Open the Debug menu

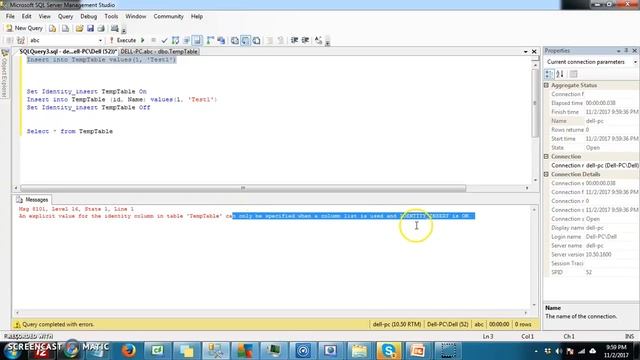click(x=89, y=16)
